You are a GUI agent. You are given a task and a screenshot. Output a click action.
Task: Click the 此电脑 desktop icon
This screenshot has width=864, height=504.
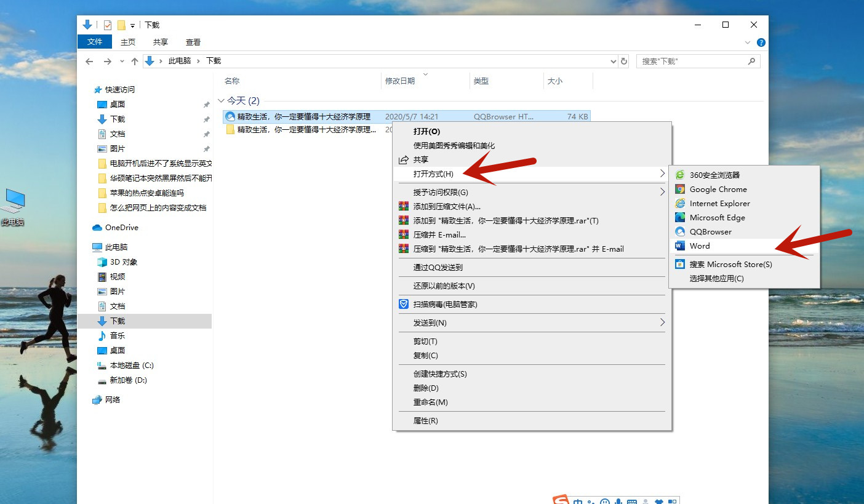coord(12,207)
